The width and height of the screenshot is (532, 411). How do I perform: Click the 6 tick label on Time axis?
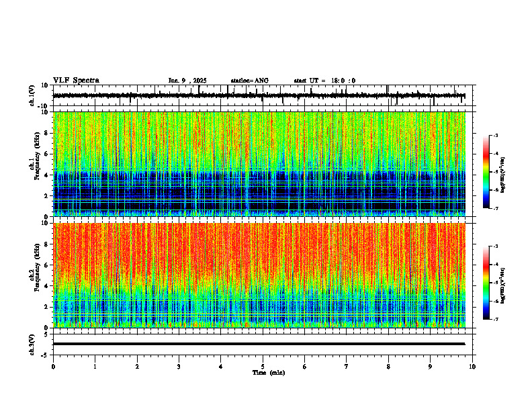(x=305, y=367)
